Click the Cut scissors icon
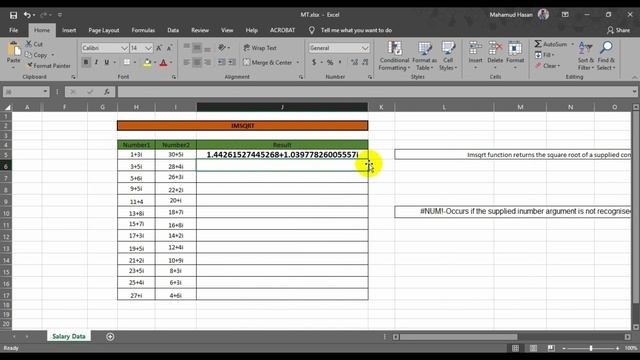Image resolution: width=640 pixels, height=360 pixels. point(29,44)
